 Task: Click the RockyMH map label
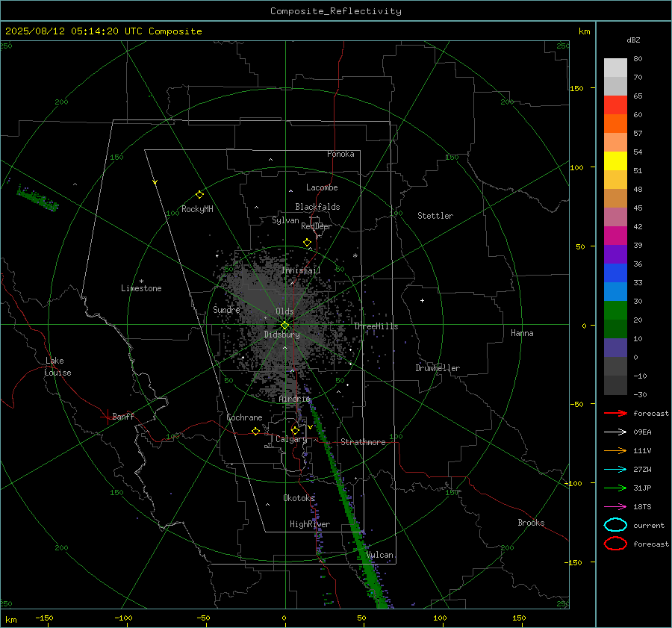[x=197, y=209]
